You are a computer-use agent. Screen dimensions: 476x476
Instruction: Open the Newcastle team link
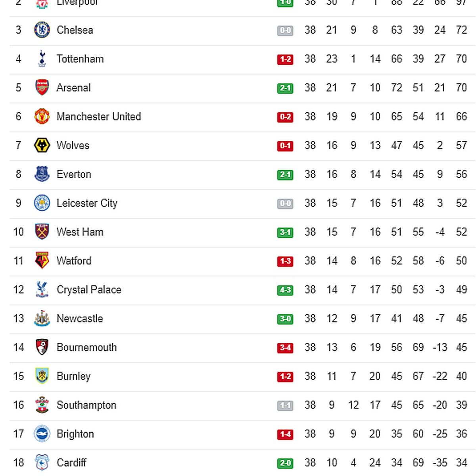(80, 319)
